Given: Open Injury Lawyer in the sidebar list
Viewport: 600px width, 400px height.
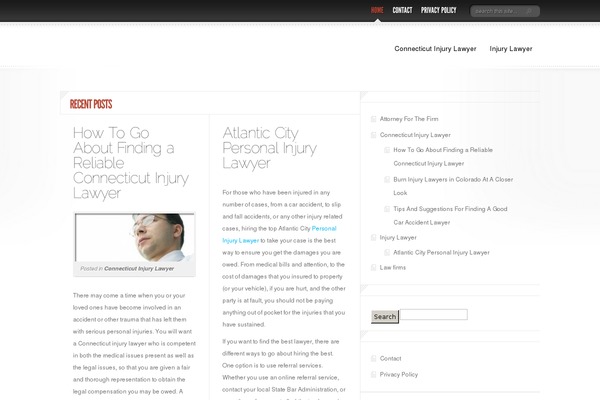Looking at the screenshot, I should (398, 238).
